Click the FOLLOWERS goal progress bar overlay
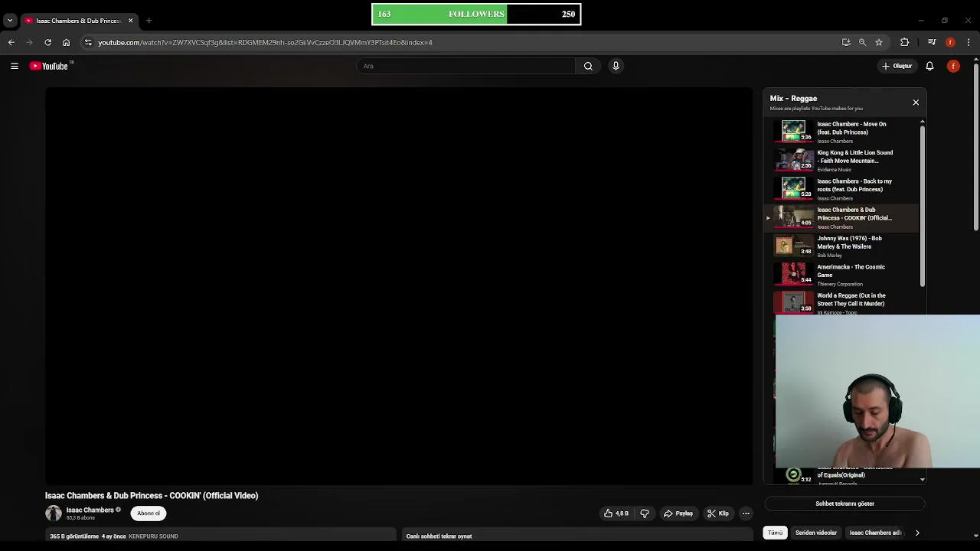 coord(476,14)
